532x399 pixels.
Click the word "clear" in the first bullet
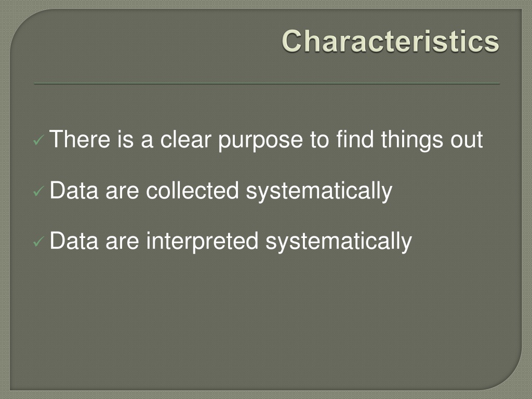(x=185, y=139)
